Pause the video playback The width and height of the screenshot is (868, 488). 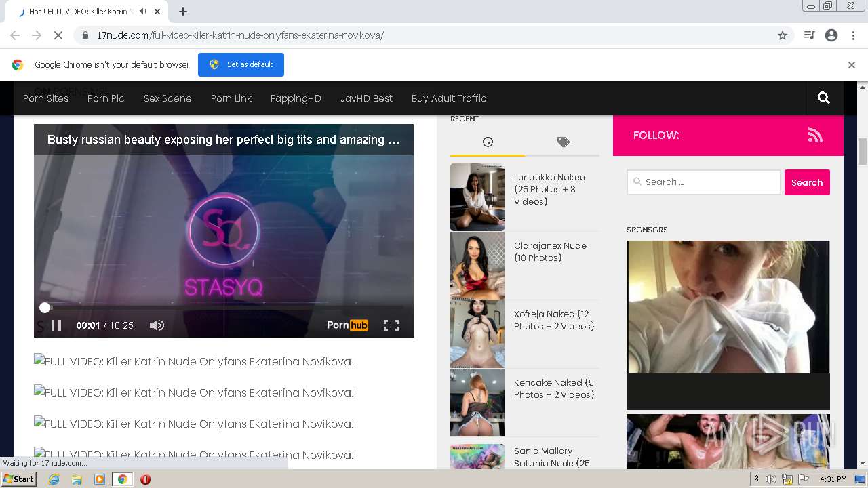coord(56,325)
